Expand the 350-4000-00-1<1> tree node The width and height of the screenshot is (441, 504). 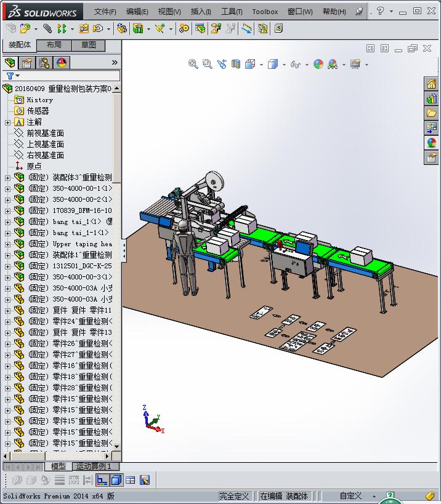coord(7,189)
